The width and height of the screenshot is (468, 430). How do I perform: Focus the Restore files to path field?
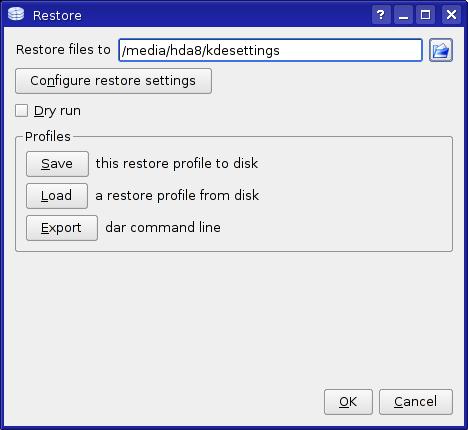coord(270,50)
